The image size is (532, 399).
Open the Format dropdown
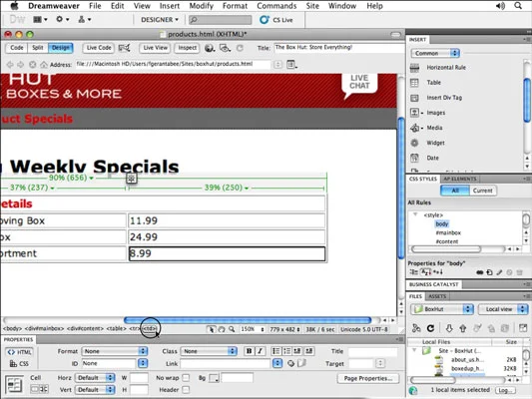point(115,351)
